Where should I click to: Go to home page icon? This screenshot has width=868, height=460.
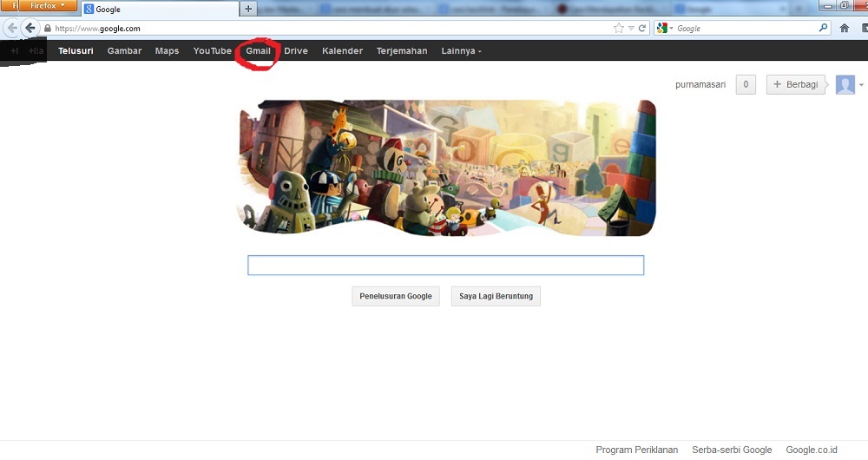click(x=845, y=29)
